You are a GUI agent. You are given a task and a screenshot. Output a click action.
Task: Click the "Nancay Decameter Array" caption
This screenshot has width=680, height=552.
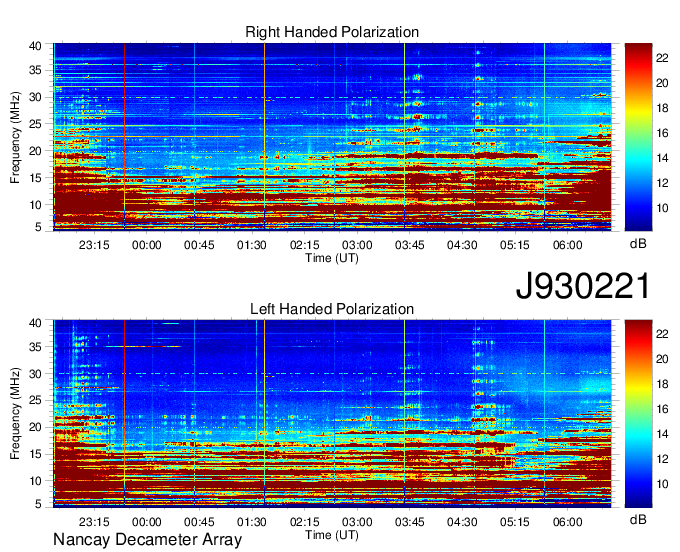pos(147,540)
